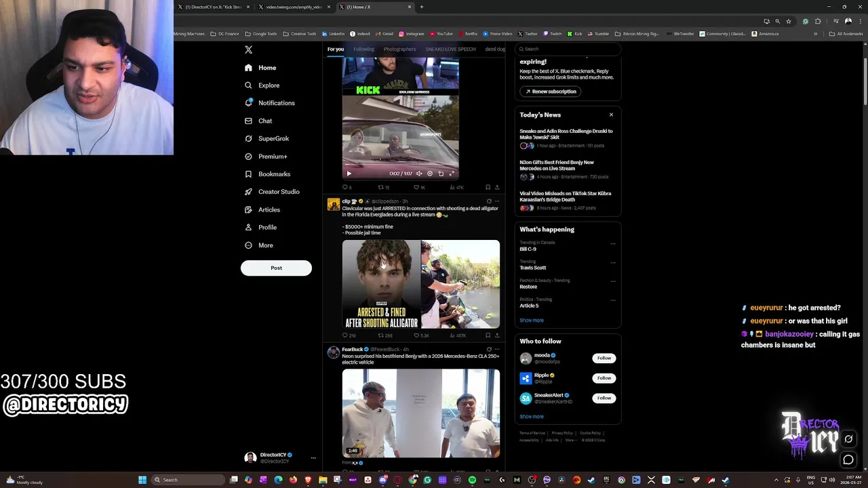Switch to the Photographers tab
This screenshot has height=488, width=868.
399,49
